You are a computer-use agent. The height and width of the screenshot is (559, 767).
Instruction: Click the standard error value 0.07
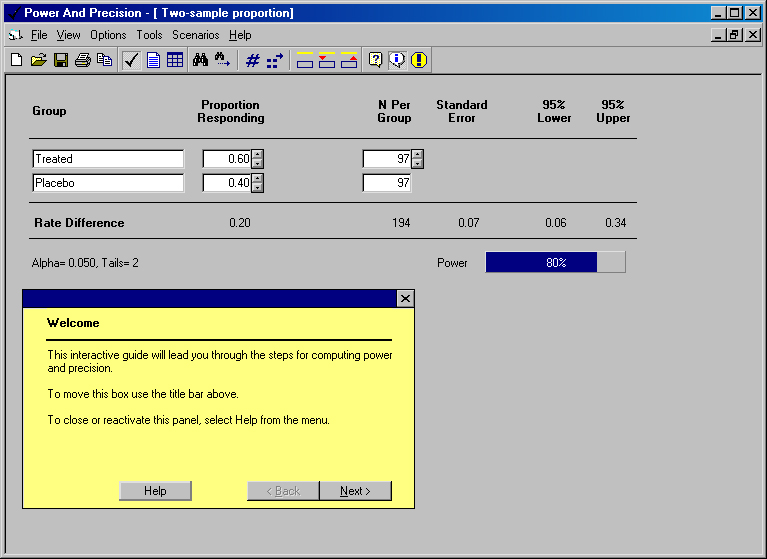pos(469,223)
